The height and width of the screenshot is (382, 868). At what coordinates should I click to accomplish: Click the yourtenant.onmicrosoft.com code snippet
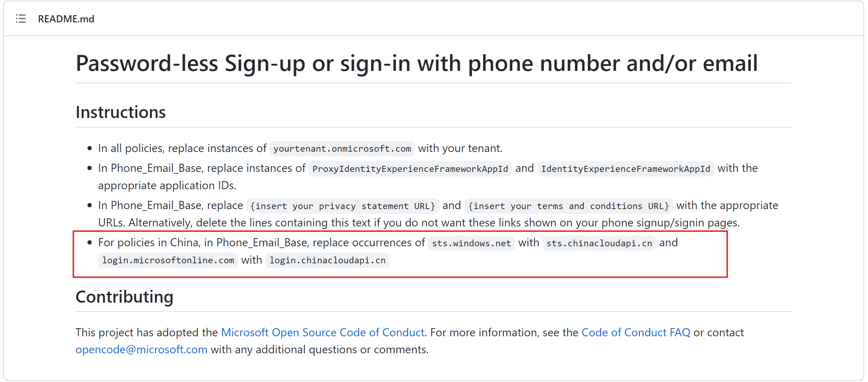point(342,148)
